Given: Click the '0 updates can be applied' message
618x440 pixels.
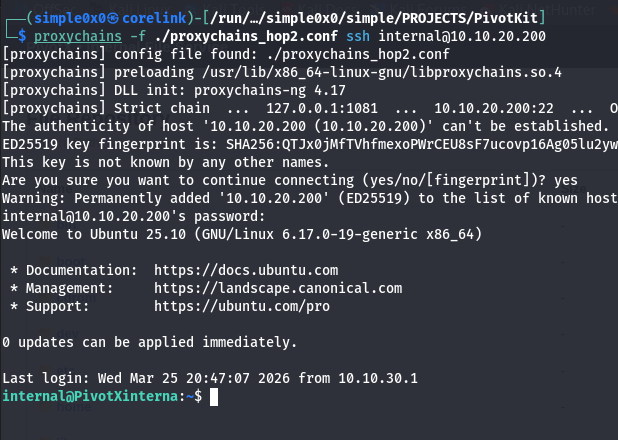Looking at the screenshot, I should [149, 342].
